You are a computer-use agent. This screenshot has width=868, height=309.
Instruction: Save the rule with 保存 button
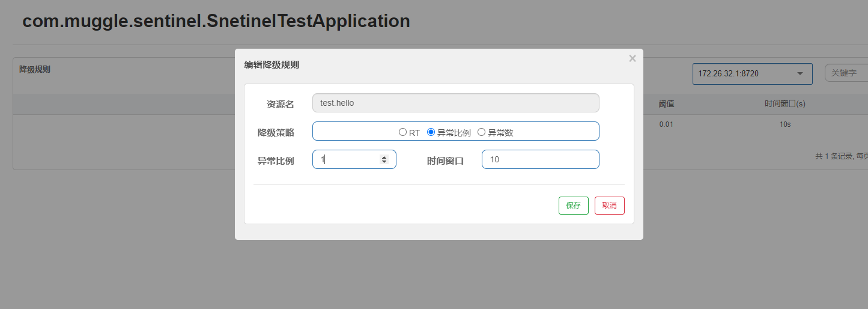[x=573, y=206]
